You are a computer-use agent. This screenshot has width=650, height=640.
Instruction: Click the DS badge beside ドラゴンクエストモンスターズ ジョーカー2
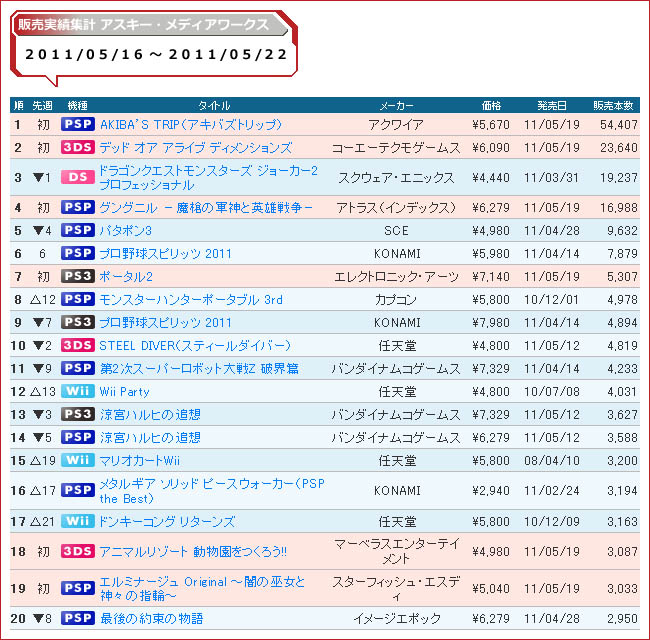78,177
